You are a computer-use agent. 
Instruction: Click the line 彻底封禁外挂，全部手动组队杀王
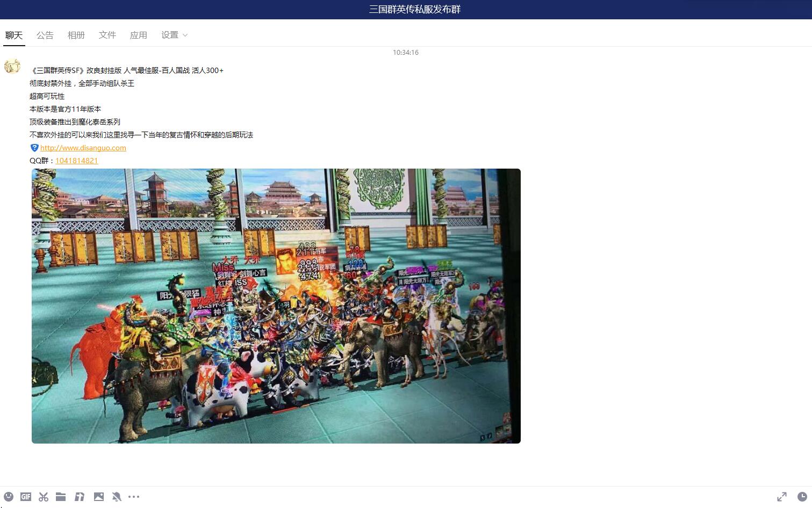click(x=82, y=83)
